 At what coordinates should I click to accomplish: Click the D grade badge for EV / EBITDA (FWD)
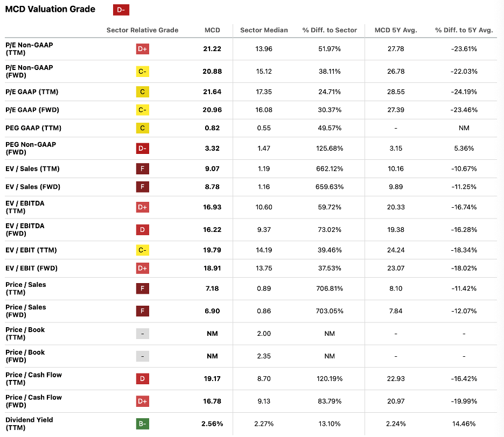pos(142,230)
